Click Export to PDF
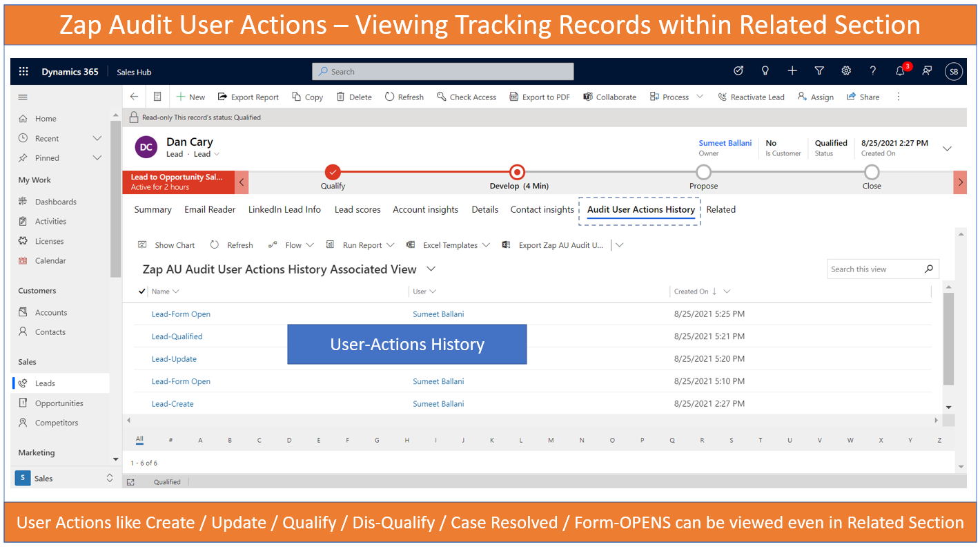980x547 pixels. click(540, 97)
